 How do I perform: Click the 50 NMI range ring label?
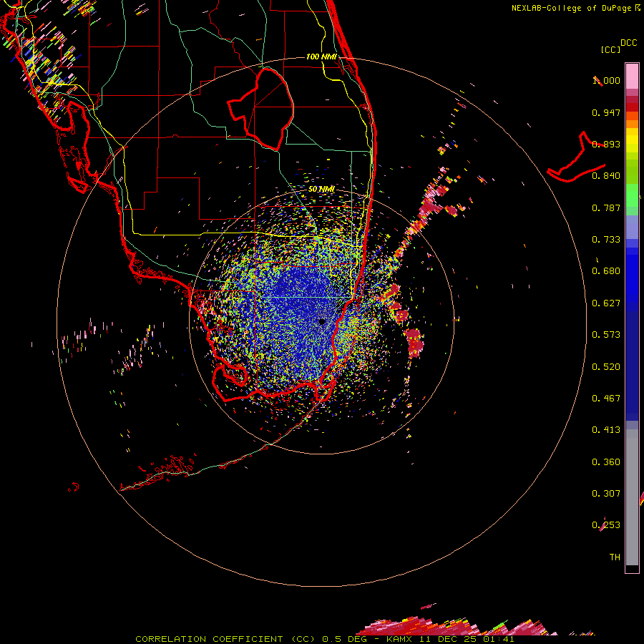(x=321, y=190)
